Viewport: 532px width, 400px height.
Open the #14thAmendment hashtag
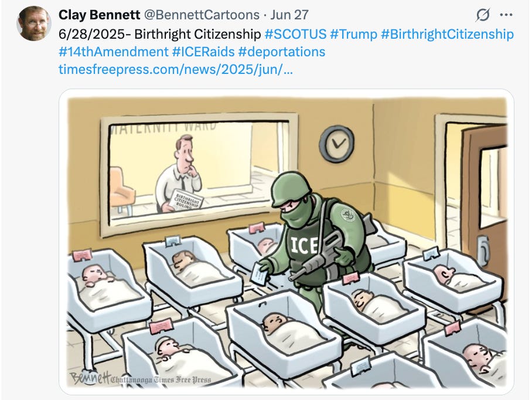[113, 52]
